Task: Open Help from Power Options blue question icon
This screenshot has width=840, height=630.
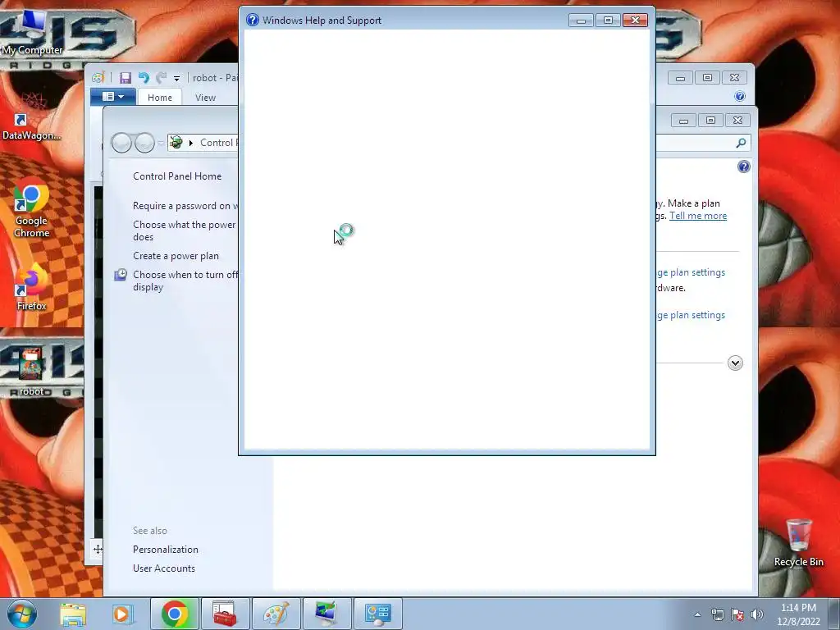Action: click(x=743, y=167)
